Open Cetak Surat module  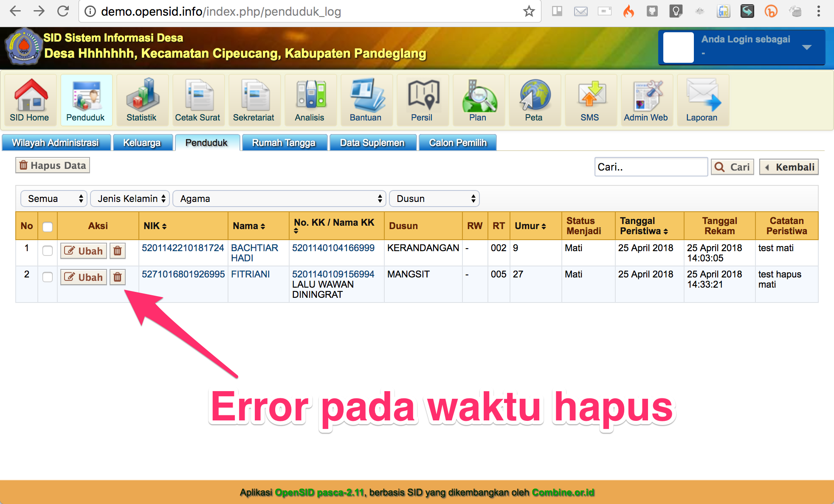point(198,100)
